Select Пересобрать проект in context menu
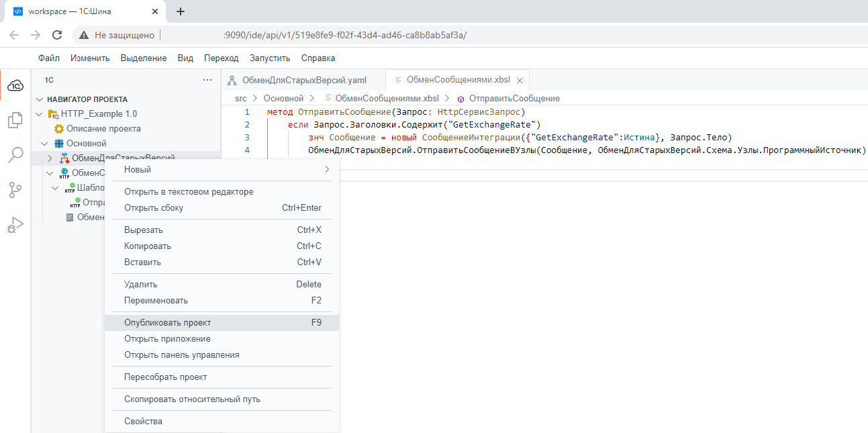The image size is (868, 433). click(222, 377)
